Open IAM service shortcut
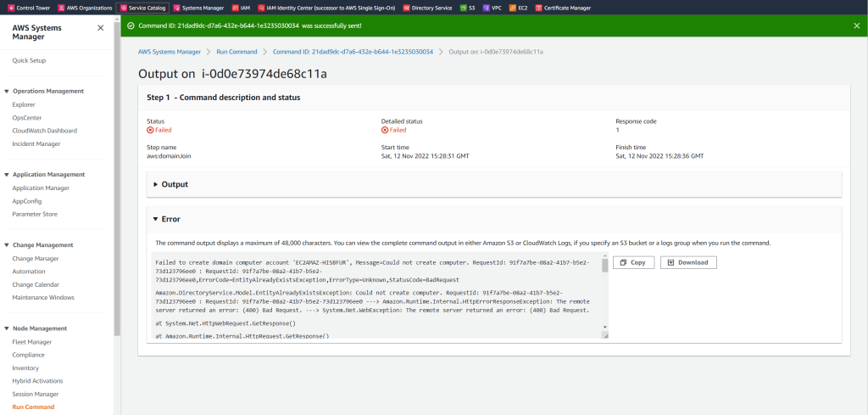868x415 pixels. (242, 8)
